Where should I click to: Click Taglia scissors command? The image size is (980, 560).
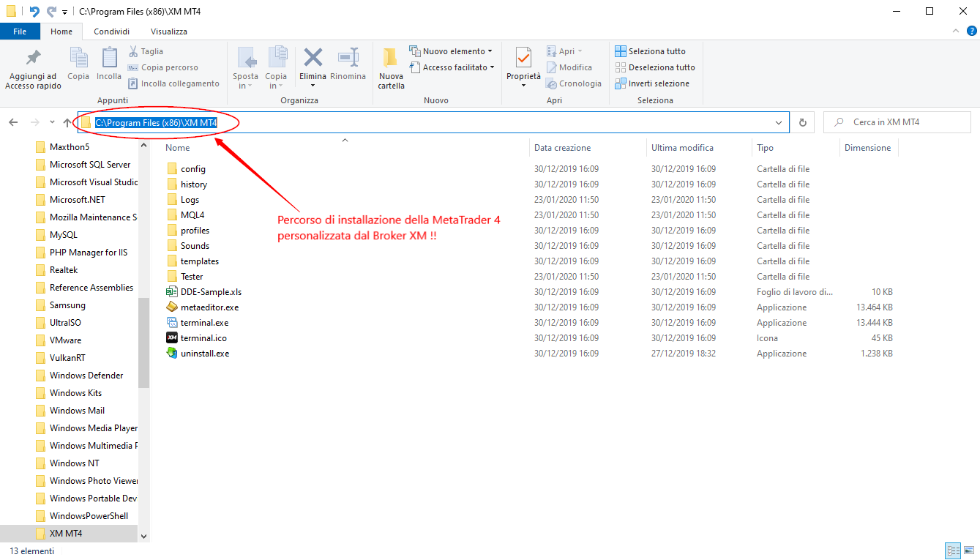click(x=146, y=51)
